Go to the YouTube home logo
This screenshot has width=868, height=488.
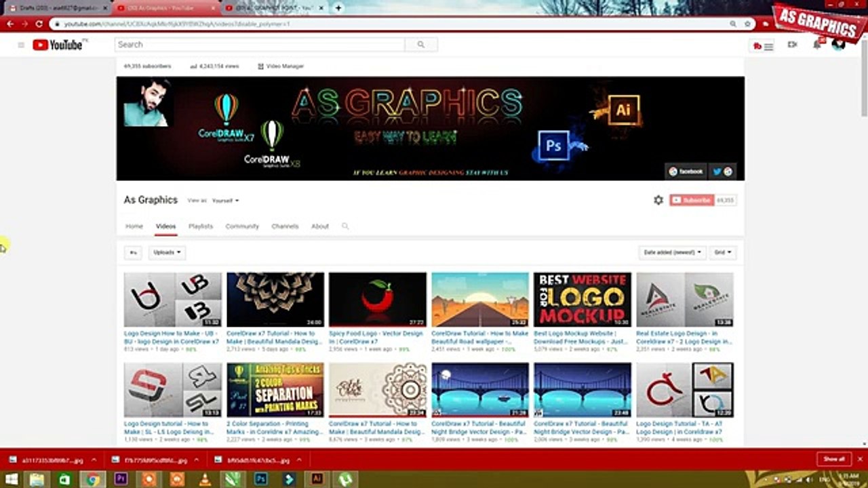coord(57,45)
